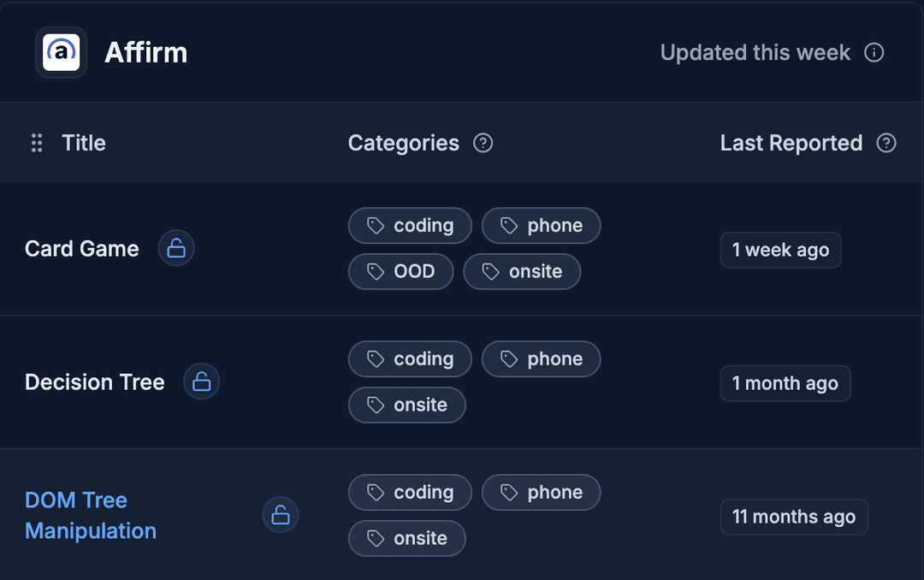Screen dimensions: 924x580
Task: Click the unlock icon next to Decision Tree
Action: click(202, 382)
